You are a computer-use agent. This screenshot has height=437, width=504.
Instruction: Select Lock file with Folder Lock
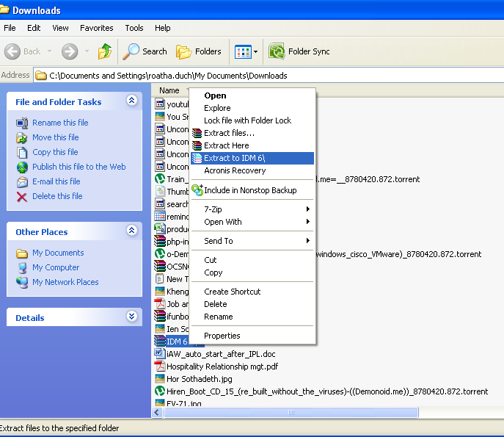[x=252, y=120]
